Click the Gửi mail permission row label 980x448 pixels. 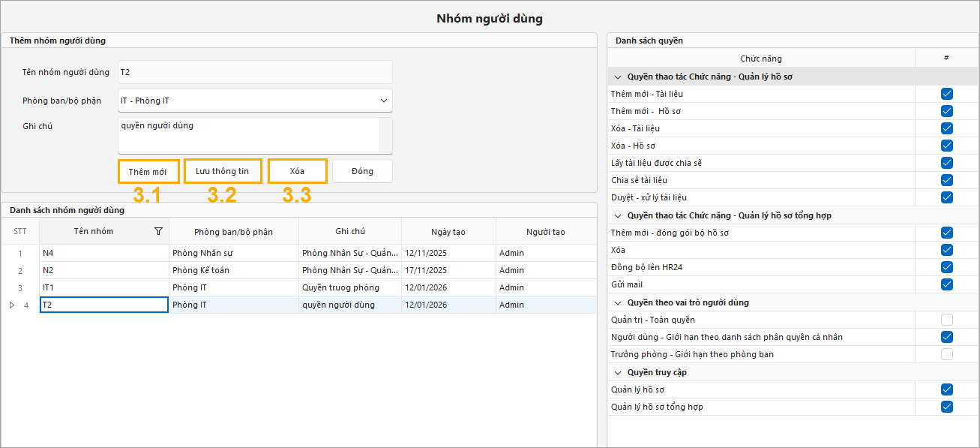627,284
